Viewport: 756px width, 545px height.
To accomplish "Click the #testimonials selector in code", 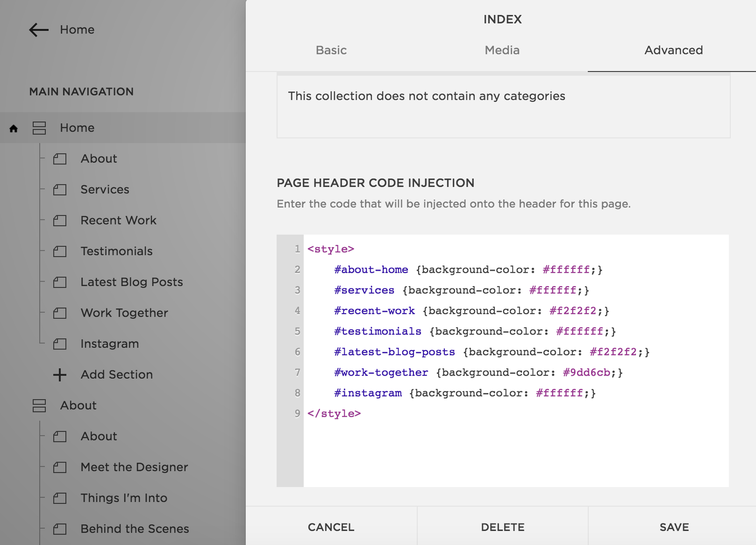I will (378, 331).
